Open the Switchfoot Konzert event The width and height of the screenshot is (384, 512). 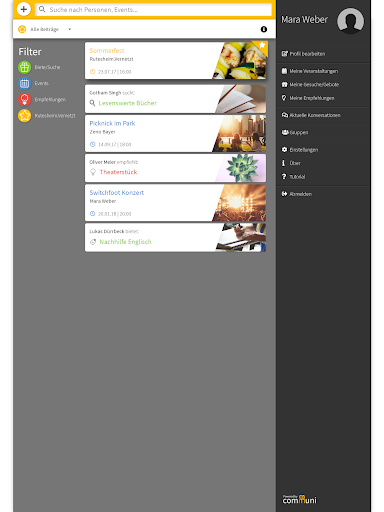pyautogui.click(x=116, y=193)
